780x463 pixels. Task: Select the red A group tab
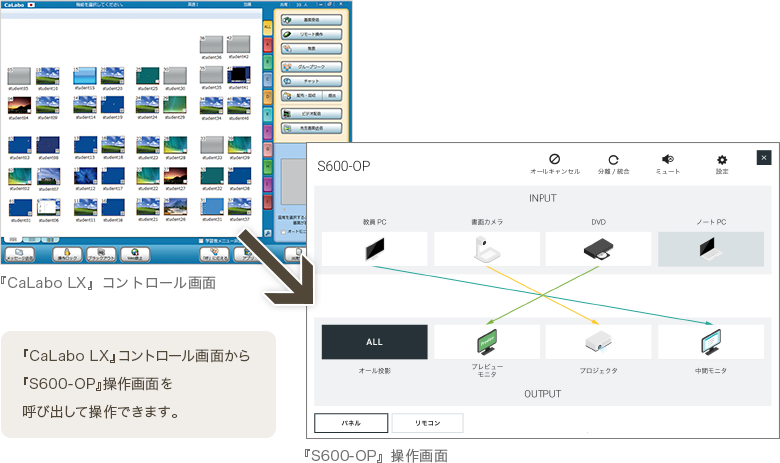pyautogui.click(x=268, y=45)
